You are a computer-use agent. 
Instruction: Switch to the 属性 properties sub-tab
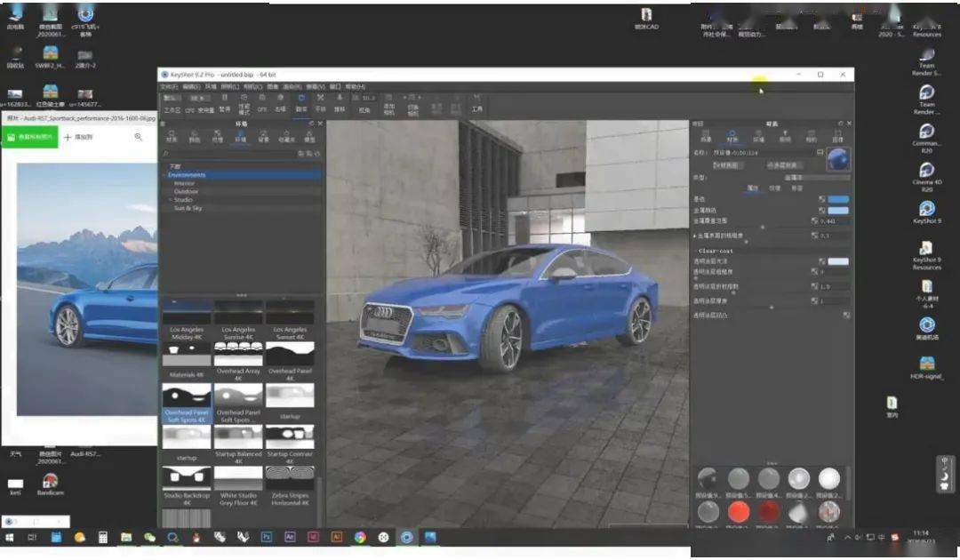[753, 188]
